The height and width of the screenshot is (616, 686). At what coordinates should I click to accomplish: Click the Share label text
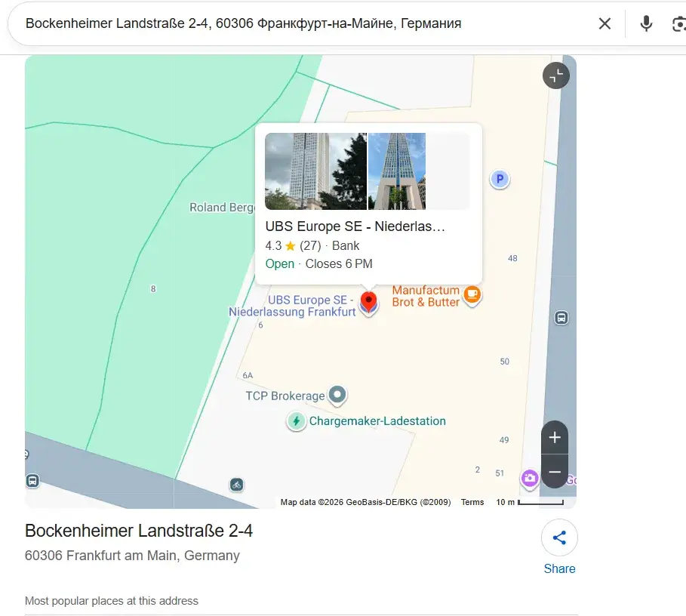559,568
